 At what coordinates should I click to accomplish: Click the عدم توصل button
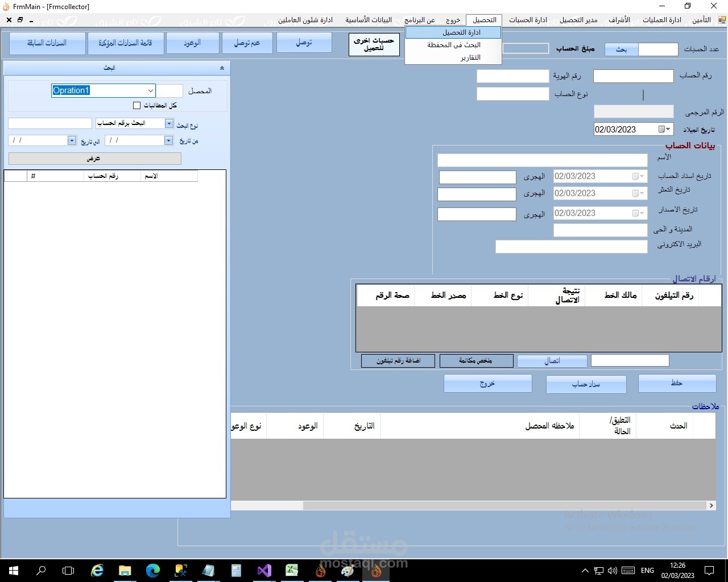click(247, 43)
